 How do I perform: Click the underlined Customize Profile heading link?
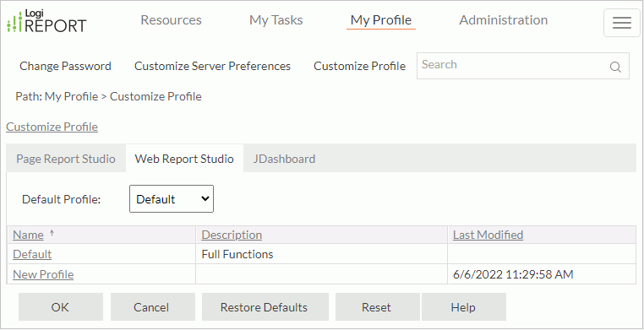tap(52, 127)
